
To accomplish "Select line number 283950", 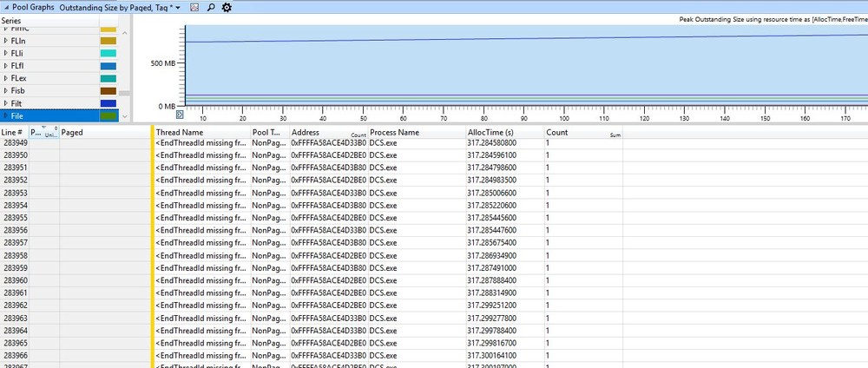I will [15, 155].
